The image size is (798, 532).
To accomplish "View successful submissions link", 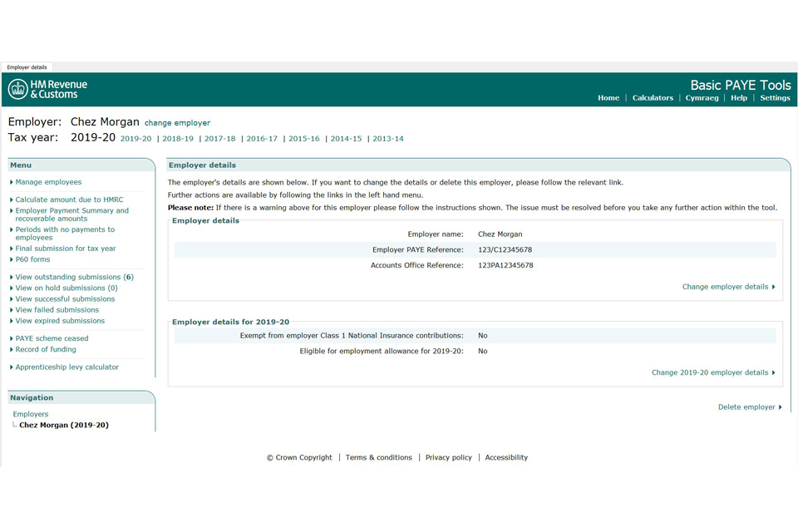I will pos(65,299).
